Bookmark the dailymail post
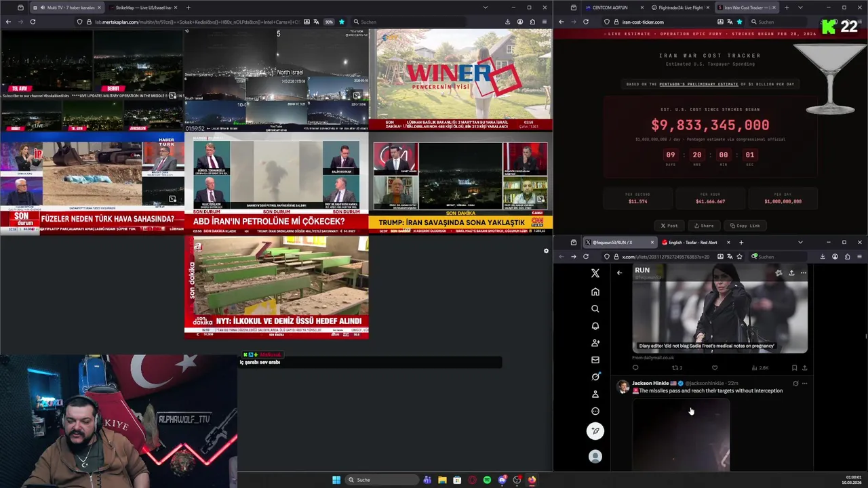The image size is (868, 488). pos(794,368)
